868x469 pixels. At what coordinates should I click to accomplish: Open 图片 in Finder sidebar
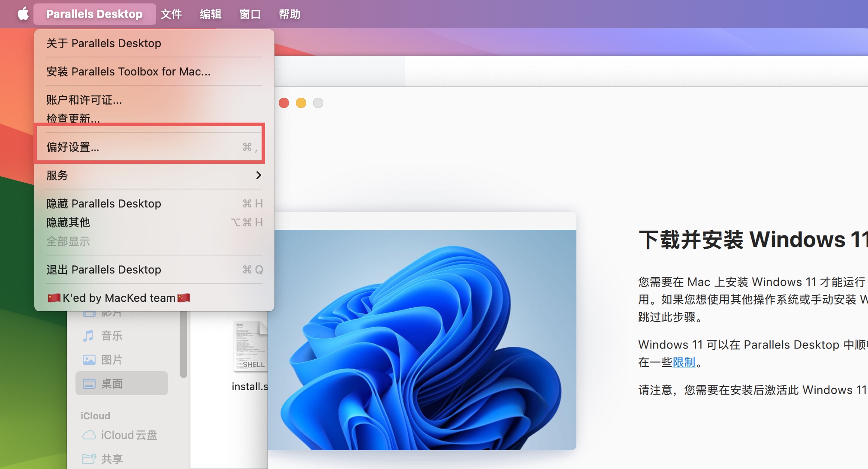pos(112,360)
